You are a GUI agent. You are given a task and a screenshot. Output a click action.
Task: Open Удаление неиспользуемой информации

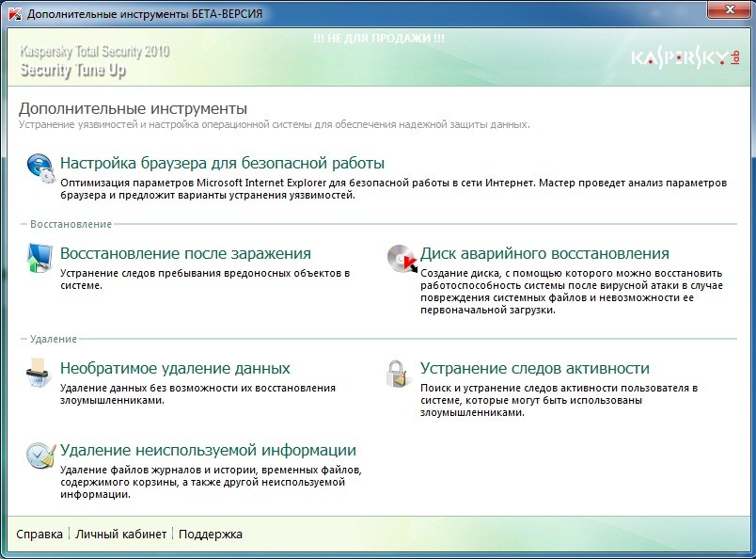(209, 450)
